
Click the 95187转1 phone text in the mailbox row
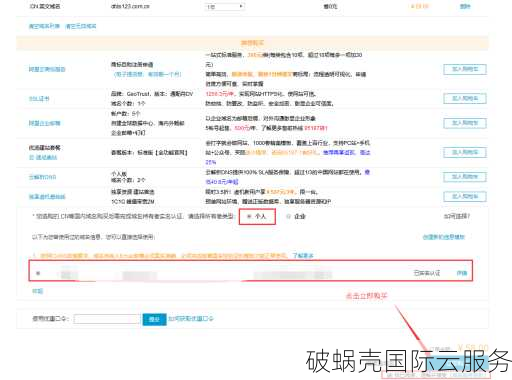click(x=316, y=128)
